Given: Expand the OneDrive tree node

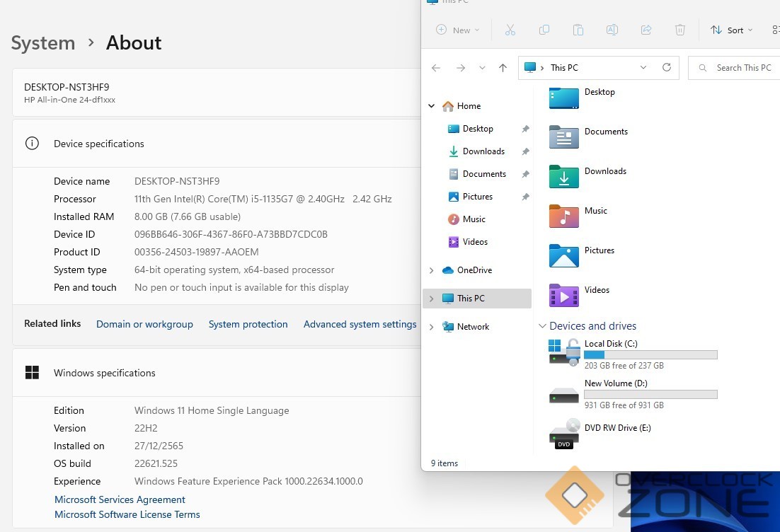Looking at the screenshot, I should click(x=431, y=270).
